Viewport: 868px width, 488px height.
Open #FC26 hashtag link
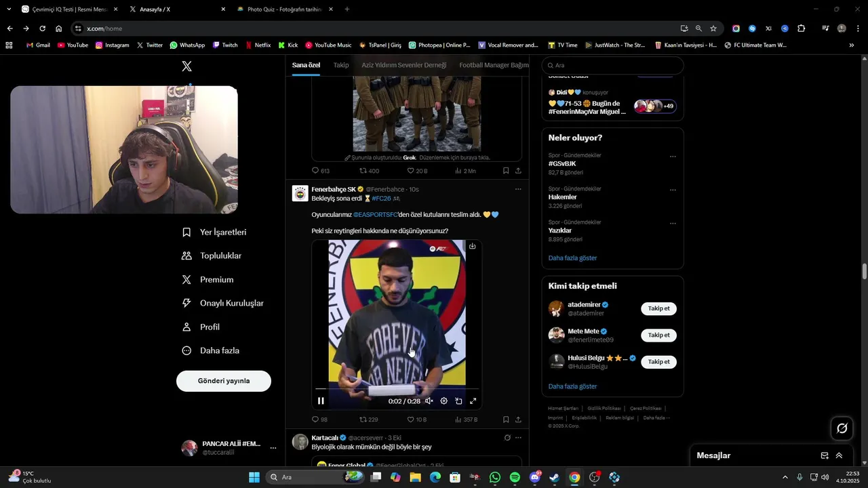[381, 199]
